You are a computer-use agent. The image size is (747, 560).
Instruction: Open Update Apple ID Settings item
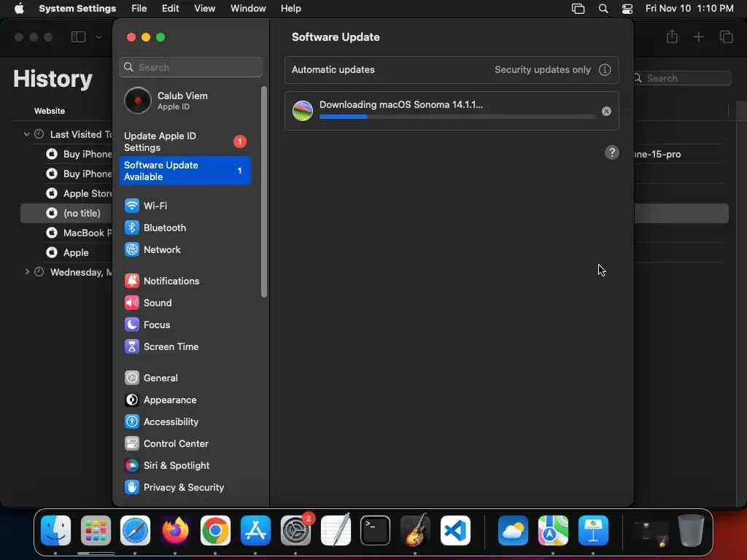coord(185,142)
